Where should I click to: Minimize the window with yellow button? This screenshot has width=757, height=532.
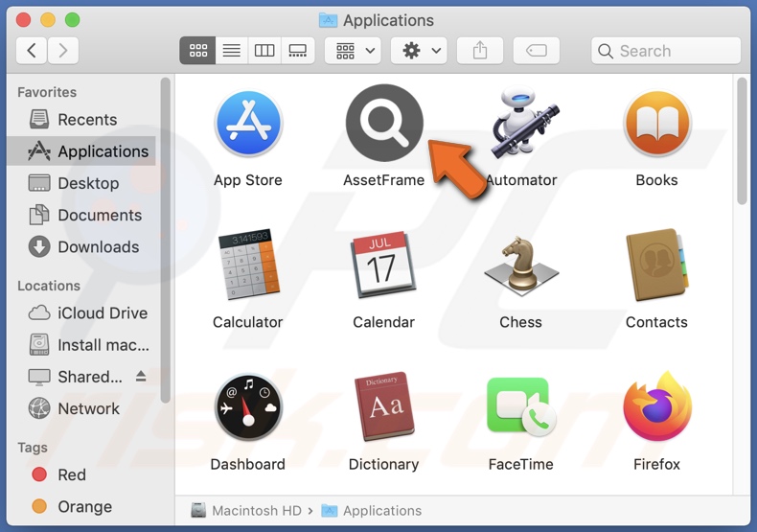click(x=48, y=20)
